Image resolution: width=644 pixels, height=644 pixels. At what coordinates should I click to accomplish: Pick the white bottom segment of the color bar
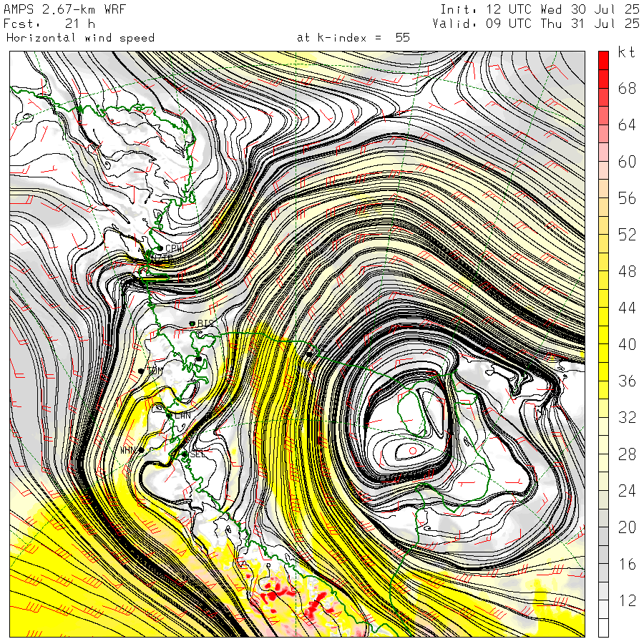(x=603, y=628)
